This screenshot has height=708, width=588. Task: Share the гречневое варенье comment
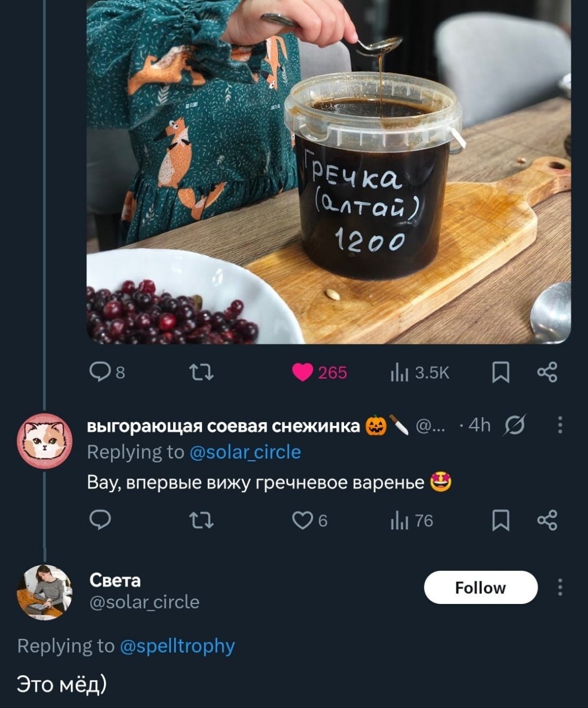pyautogui.click(x=547, y=520)
